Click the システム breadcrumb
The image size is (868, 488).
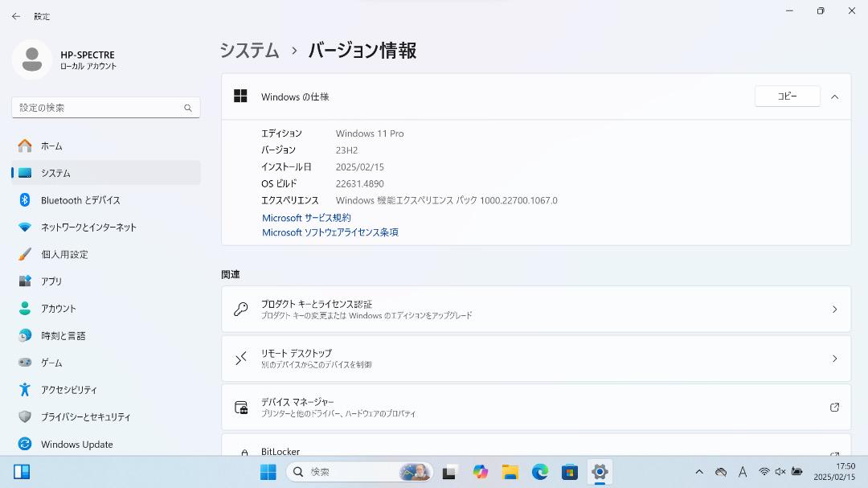tap(250, 51)
